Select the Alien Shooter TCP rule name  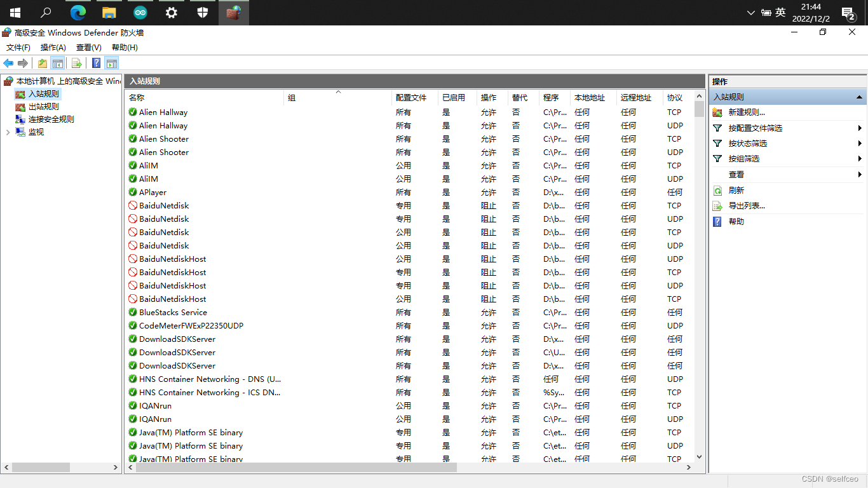click(x=164, y=139)
